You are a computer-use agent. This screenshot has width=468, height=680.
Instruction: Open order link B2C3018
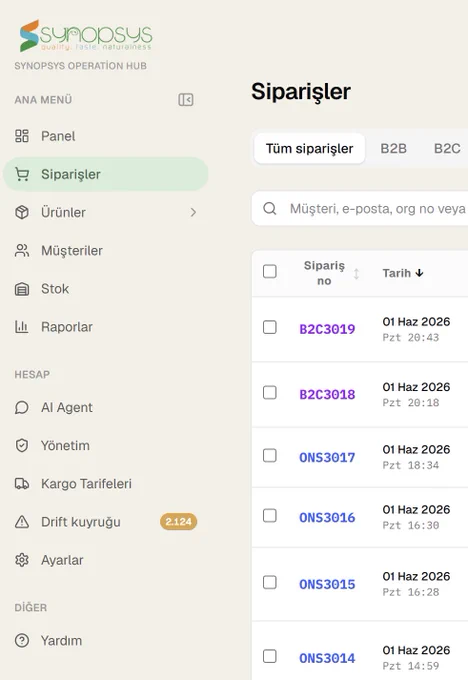click(x=327, y=395)
